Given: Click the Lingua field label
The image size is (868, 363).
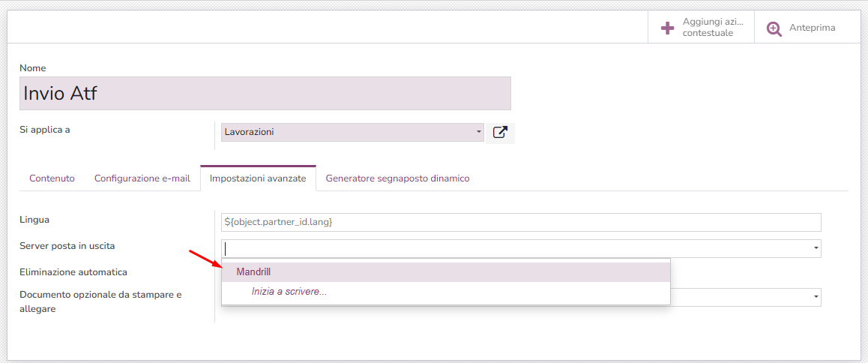Looking at the screenshot, I should (34, 219).
